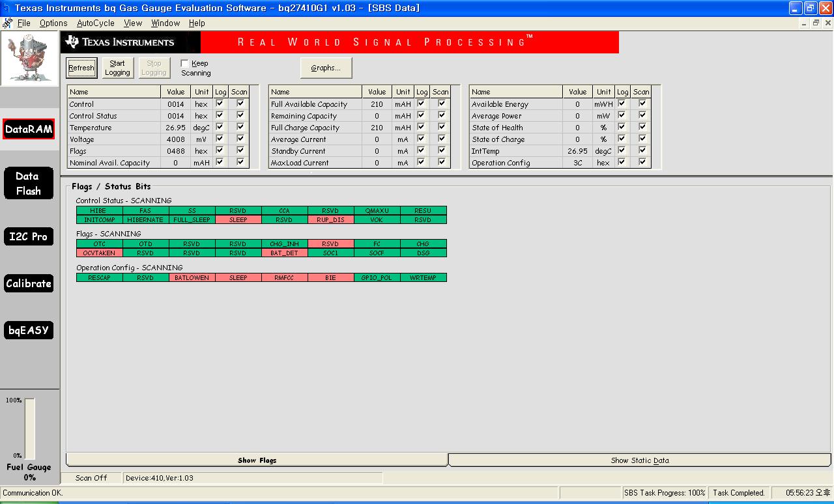Click the QMAXU status bit
Screen dimensions: 834x504
[x=377, y=210]
